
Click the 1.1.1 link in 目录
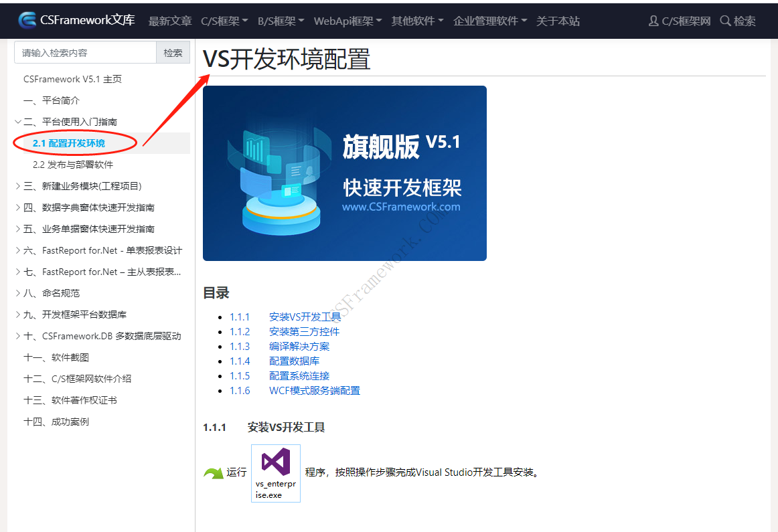240,317
